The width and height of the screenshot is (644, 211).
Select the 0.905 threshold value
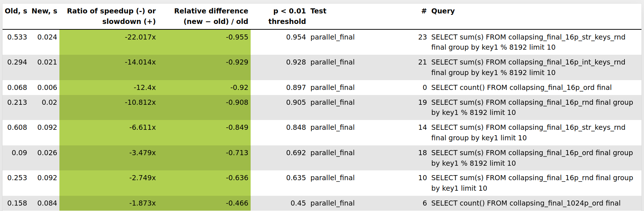click(296, 103)
